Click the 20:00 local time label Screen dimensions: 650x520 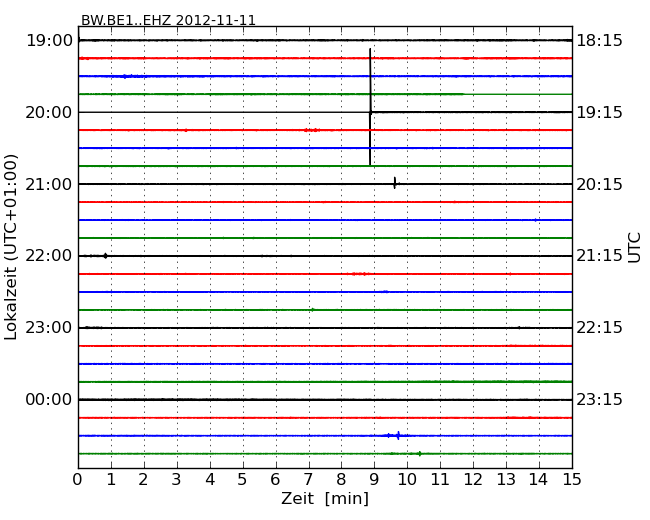tap(49, 112)
